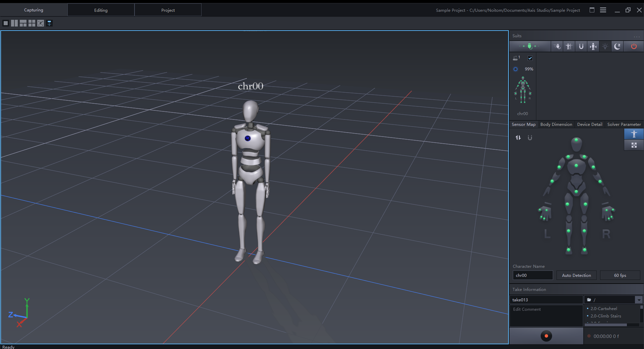Click the swap up-down arrows icon
Screen dimensions: 644x349
[x=518, y=138]
